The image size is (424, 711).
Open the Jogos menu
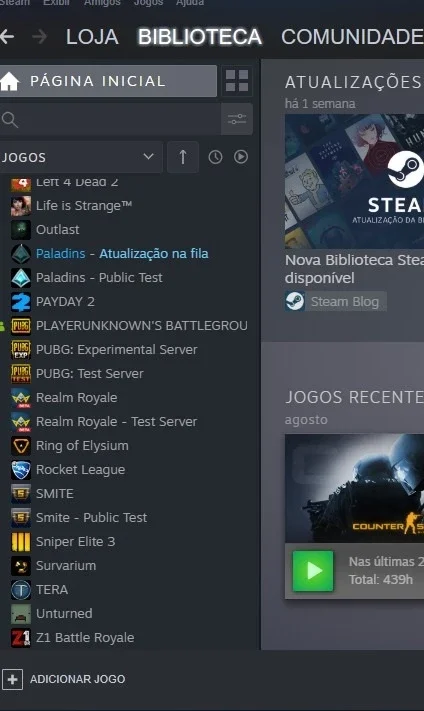pyautogui.click(x=148, y=3)
